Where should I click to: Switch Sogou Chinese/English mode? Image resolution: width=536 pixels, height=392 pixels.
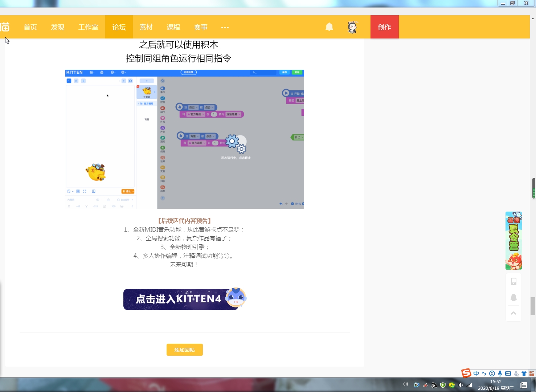pos(476,373)
